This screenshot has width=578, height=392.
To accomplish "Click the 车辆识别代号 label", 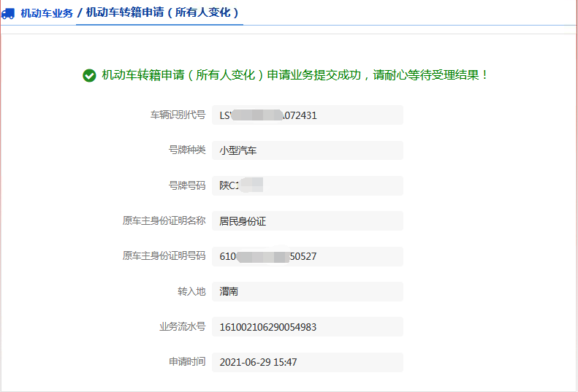I will (178, 115).
